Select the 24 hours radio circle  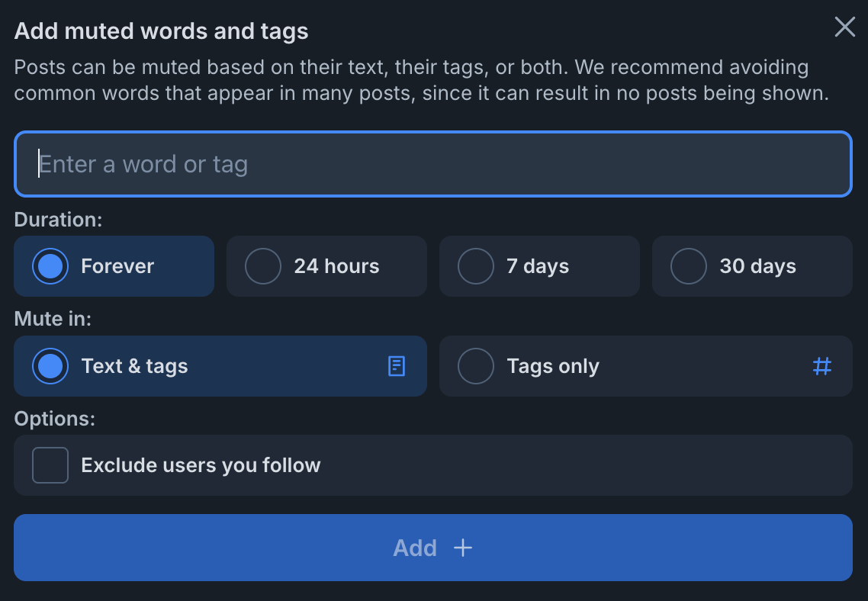(x=263, y=266)
